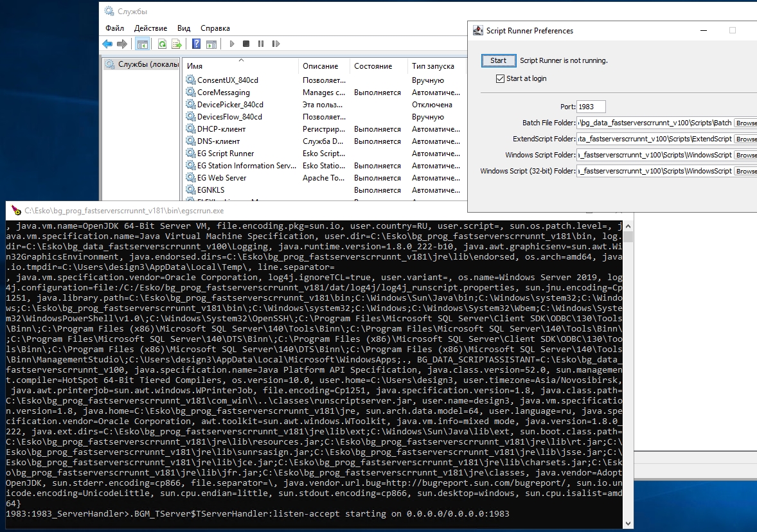757x532 pixels.
Task: Click the Script Runner Preferences title bar icon
Action: tap(477, 30)
